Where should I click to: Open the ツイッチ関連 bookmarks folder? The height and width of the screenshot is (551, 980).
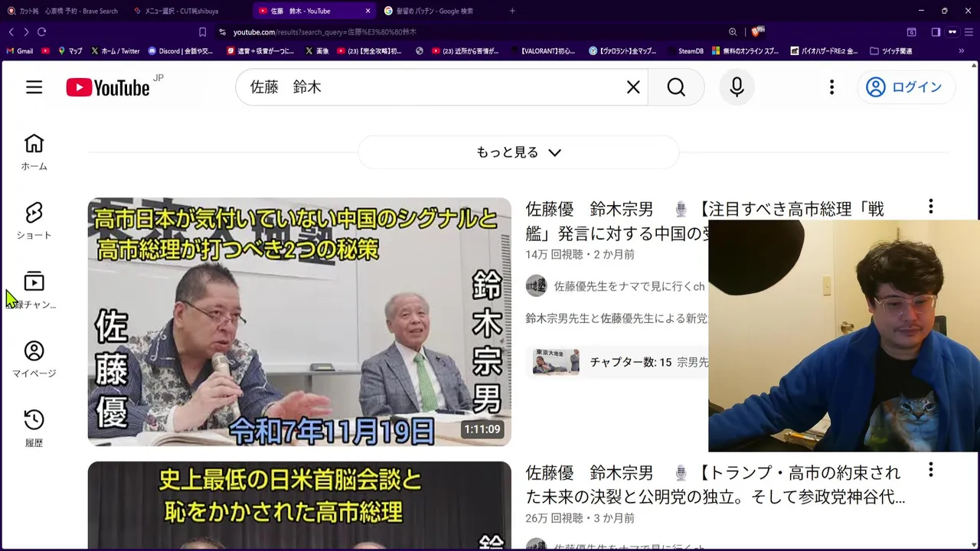(891, 51)
